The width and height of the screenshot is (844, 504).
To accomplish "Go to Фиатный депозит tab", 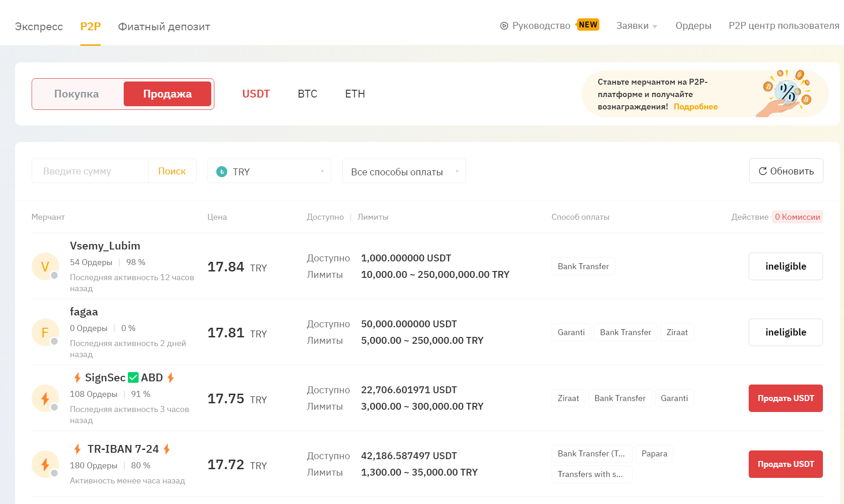I will (x=164, y=27).
